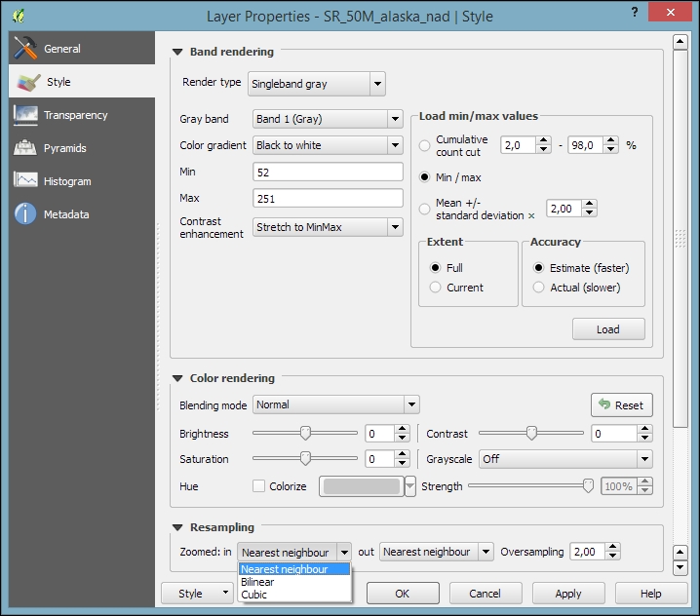The width and height of the screenshot is (700, 616).
Task: Click the question mark help icon in title bar
Action: click(x=636, y=14)
